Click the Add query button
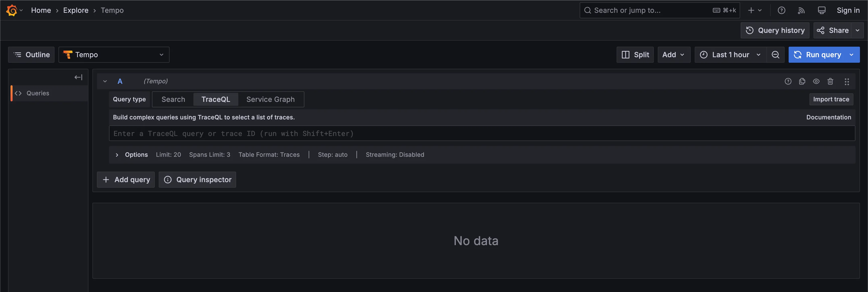 tap(125, 179)
